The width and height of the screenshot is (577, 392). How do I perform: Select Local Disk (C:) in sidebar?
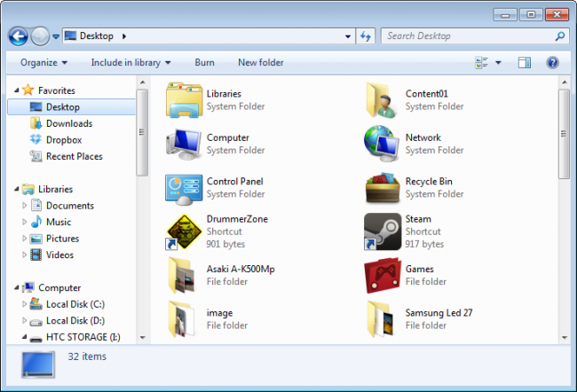(x=75, y=304)
